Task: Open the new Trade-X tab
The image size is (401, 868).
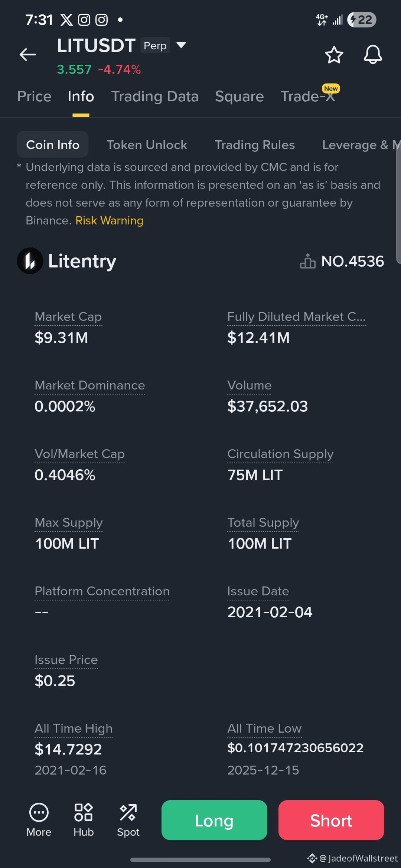Action: coord(308,96)
